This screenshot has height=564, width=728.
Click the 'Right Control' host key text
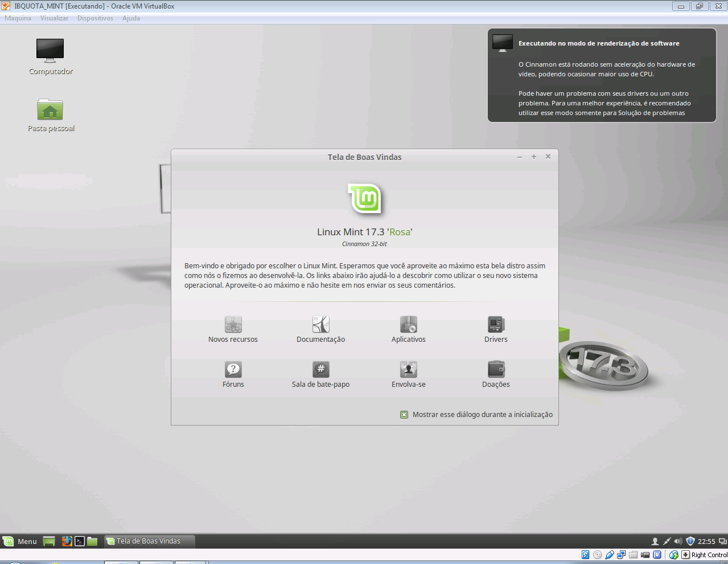pos(709,555)
